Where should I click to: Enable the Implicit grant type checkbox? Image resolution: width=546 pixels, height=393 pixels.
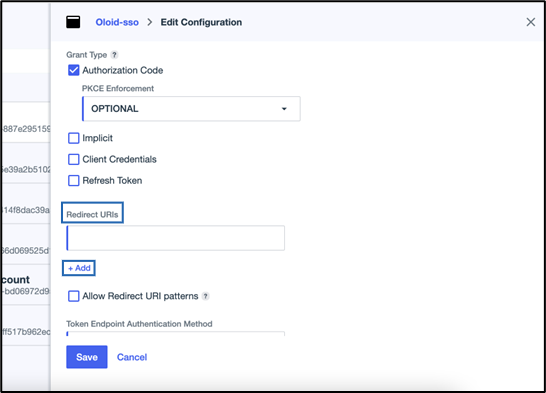[x=73, y=138]
